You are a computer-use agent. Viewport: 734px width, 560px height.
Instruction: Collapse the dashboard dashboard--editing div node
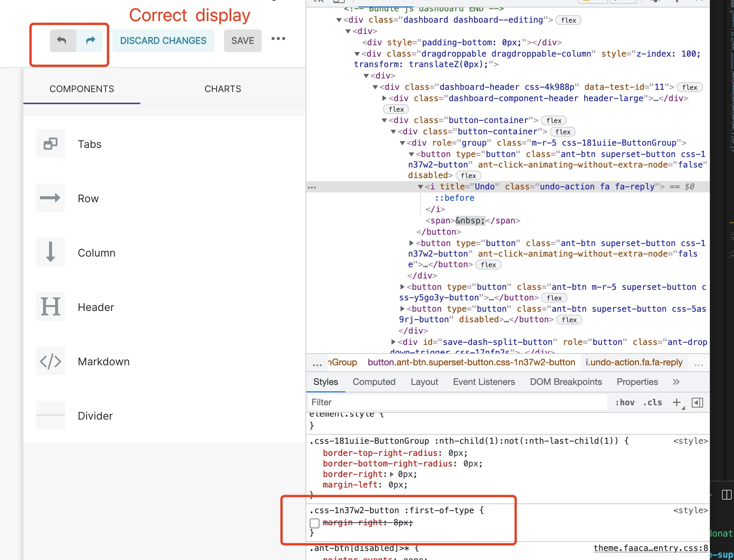coord(339,20)
